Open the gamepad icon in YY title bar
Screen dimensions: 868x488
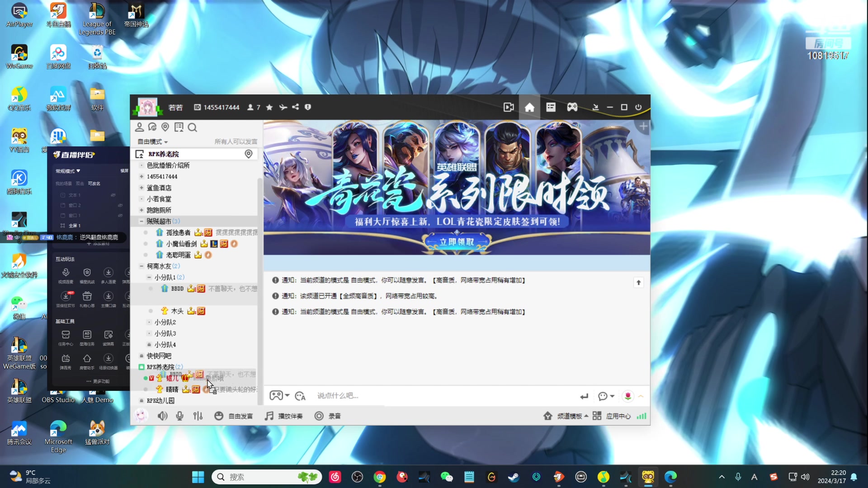(x=572, y=107)
